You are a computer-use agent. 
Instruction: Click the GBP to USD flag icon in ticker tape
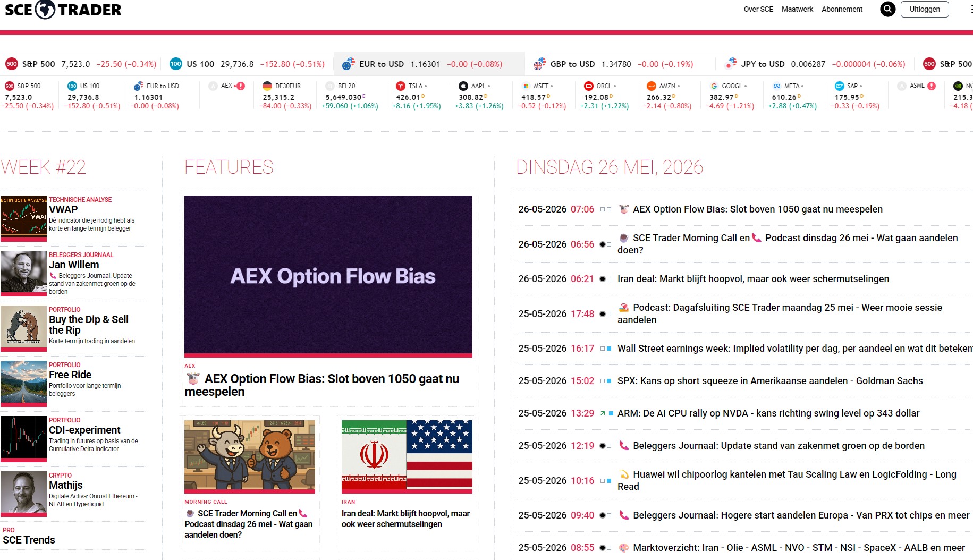539,64
